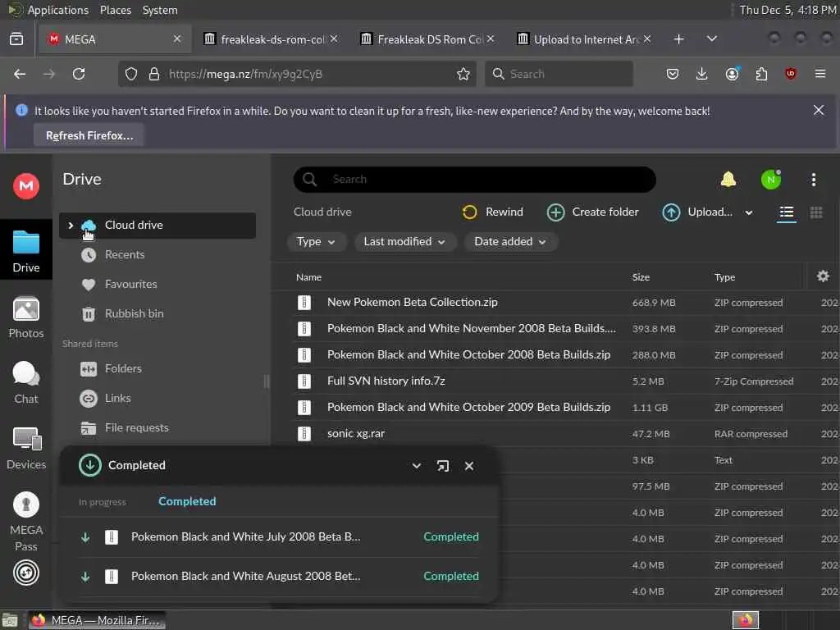Screen dimensions: 840x630
Task: Switch to list view
Action: pos(787,212)
